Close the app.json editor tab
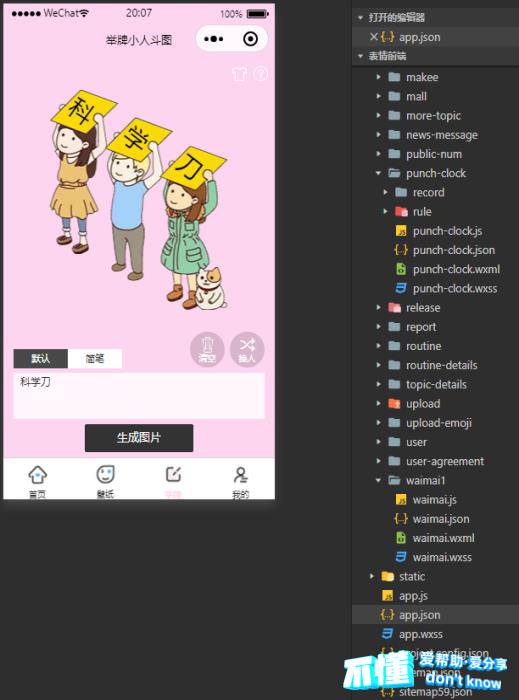519x700 pixels. 374,37
